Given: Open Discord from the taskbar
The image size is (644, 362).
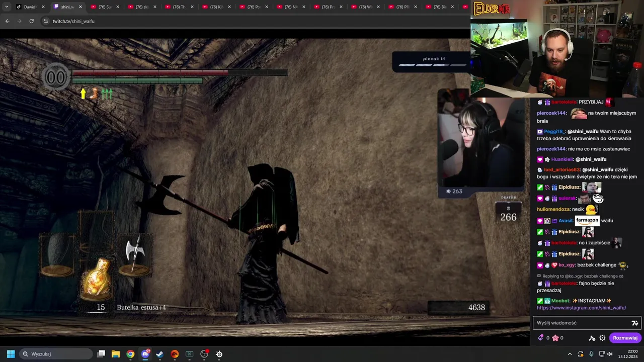Looking at the screenshot, I should (x=145, y=354).
